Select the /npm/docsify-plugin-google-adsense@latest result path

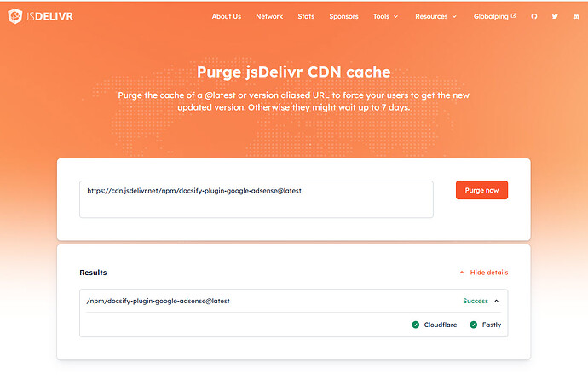tap(159, 301)
